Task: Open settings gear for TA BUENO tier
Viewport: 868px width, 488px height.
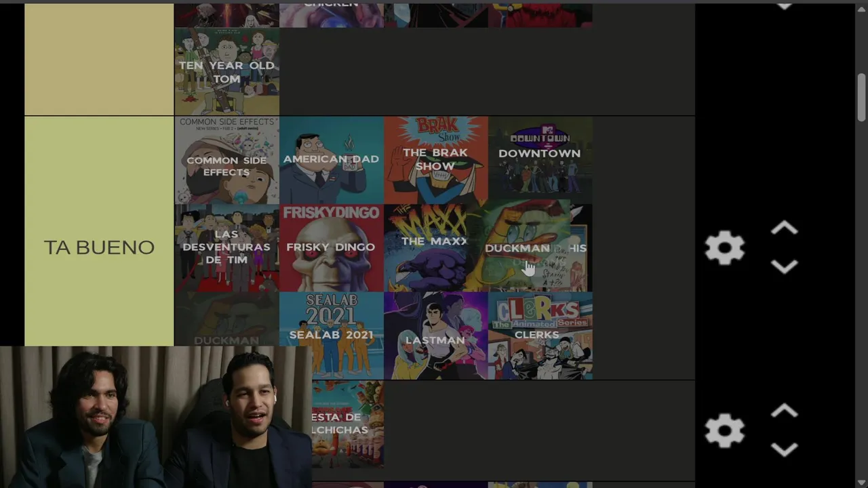Action: [x=724, y=247]
